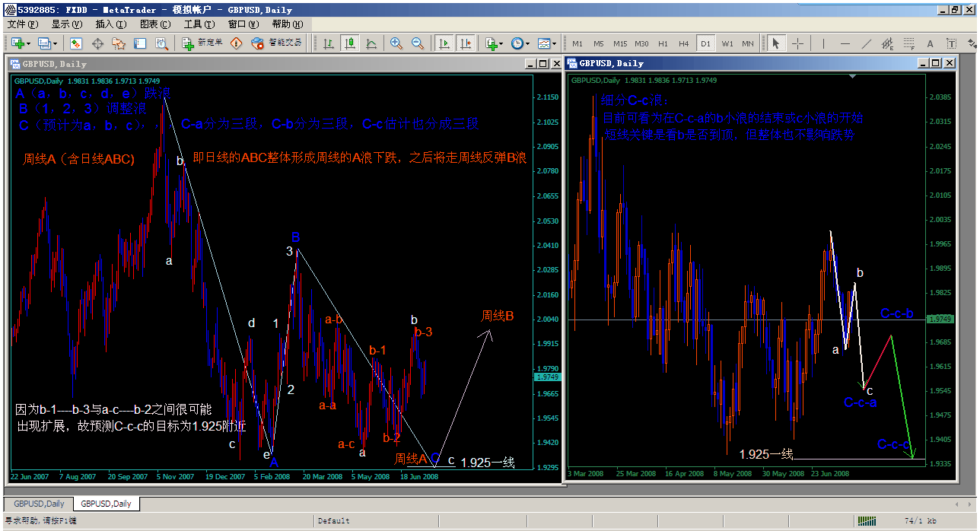Open the Navigator star-folder icon
Viewport: 980px width, 531px height.
119,43
